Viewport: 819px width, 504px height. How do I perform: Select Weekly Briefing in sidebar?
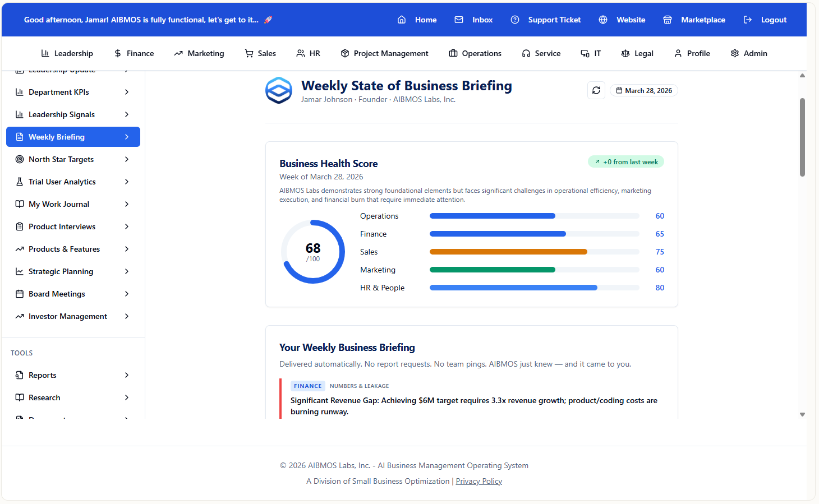click(x=73, y=137)
